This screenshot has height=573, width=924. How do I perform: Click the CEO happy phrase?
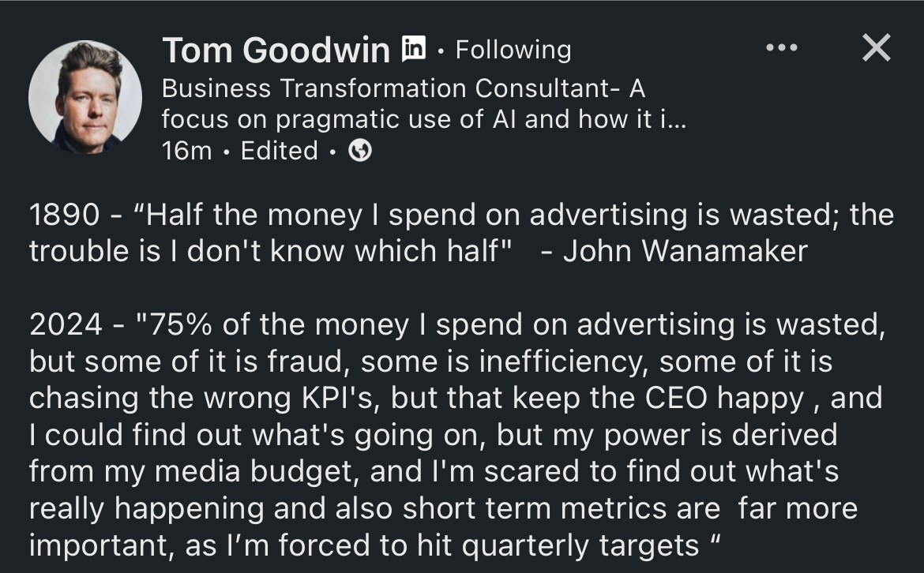click(x=725, y=399)
